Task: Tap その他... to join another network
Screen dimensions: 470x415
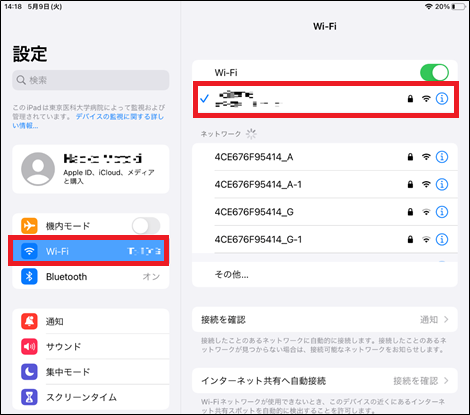Action: [x=325, y=274]
